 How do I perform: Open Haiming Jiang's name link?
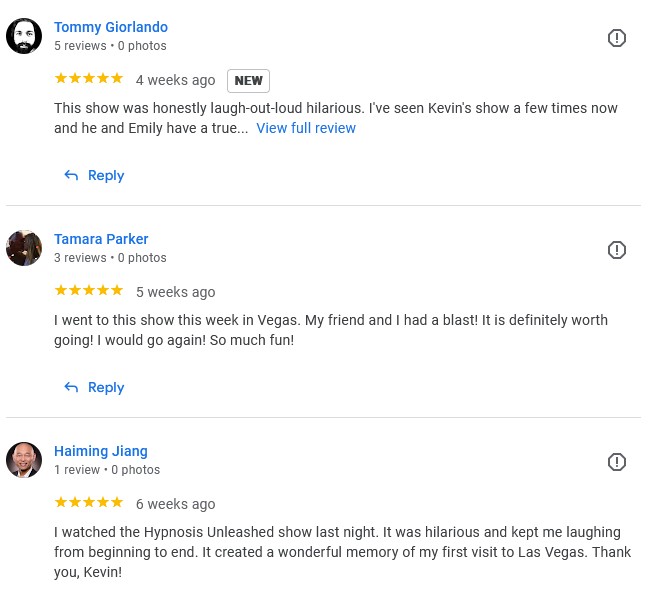101,451
